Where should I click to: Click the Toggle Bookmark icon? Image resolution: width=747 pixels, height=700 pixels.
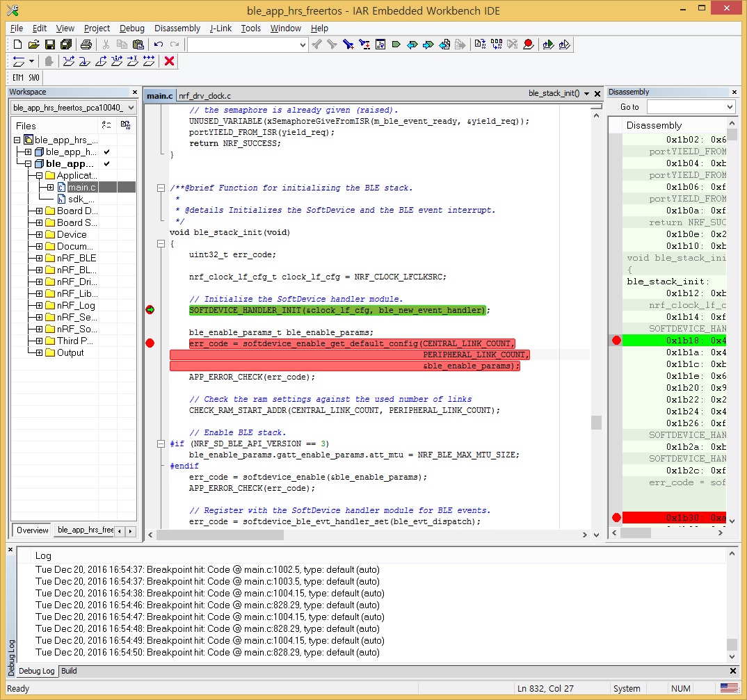pyautogui.click(x=396, y=44)
